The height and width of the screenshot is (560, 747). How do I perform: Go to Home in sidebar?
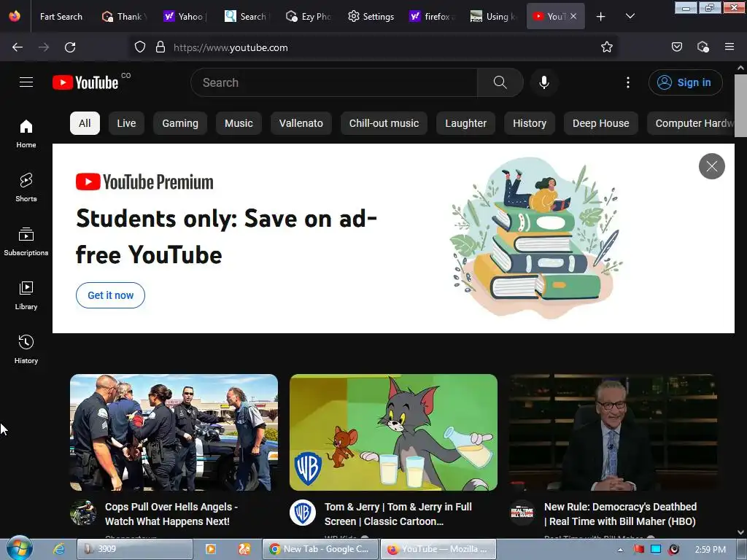pos(26,134)
